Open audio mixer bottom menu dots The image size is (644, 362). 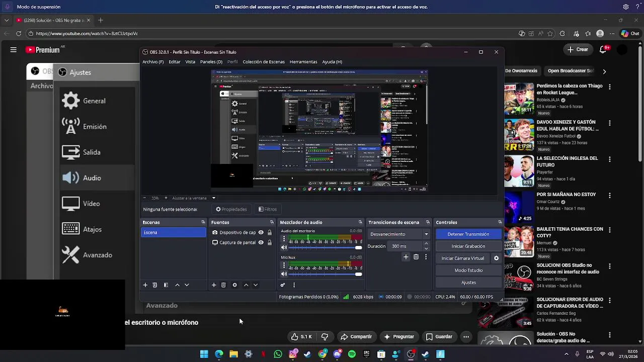pos(294,285)
